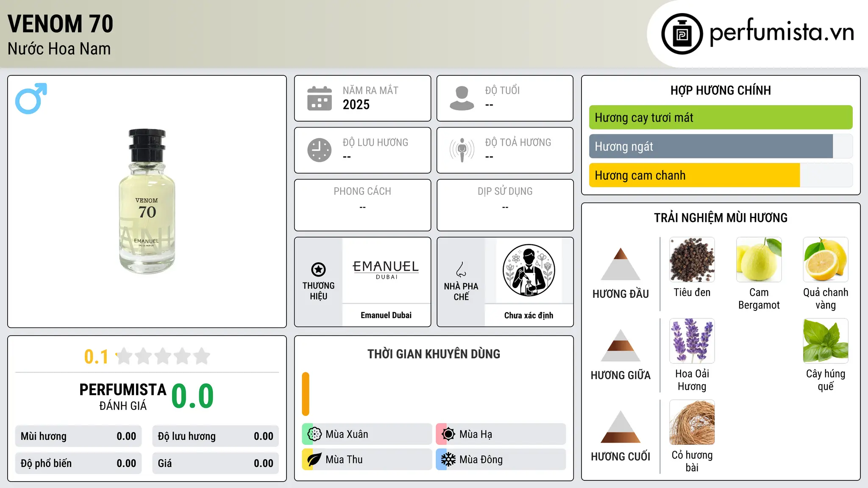868x488 pixels.
Task: Click the Mùa Hạ sun icon
Action: [x=448, y=434]
